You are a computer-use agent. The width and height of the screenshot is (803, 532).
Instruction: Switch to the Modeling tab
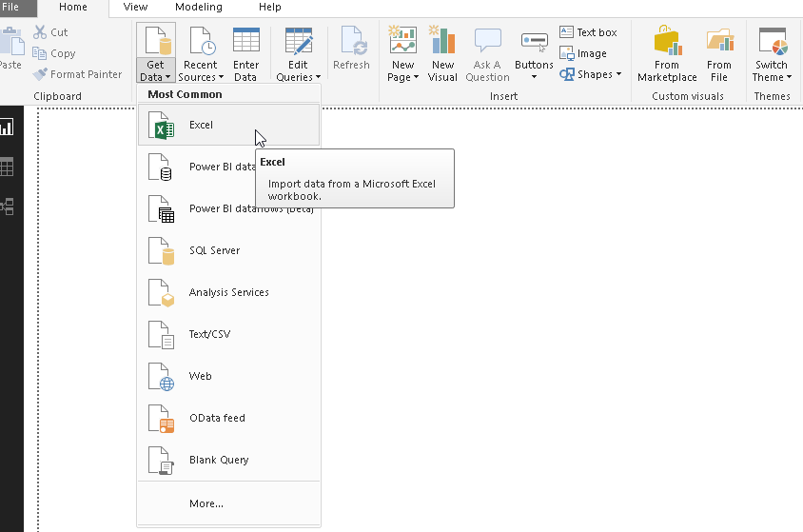pyautogui.click(x=198, y=8)
